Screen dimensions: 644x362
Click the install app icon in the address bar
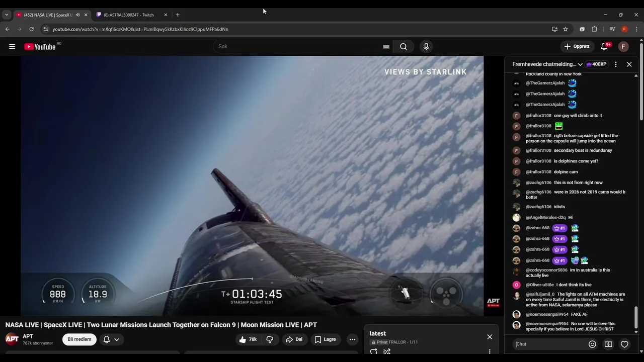554,29
